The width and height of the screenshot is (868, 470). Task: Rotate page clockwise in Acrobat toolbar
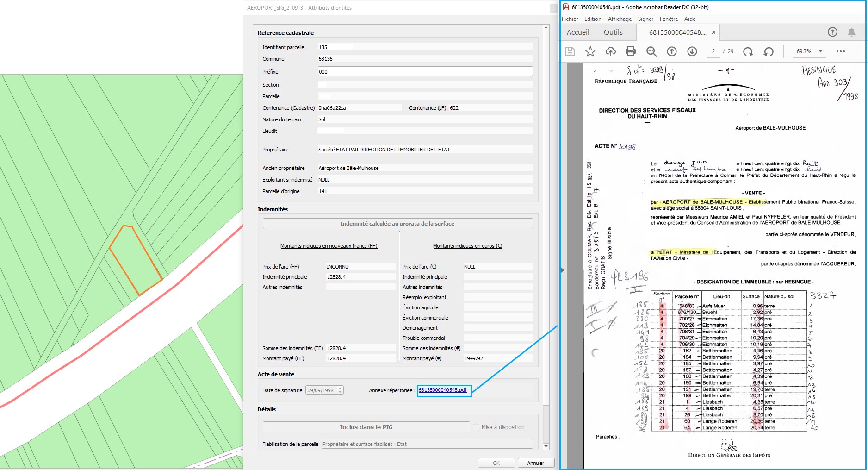tap(748, 51)
